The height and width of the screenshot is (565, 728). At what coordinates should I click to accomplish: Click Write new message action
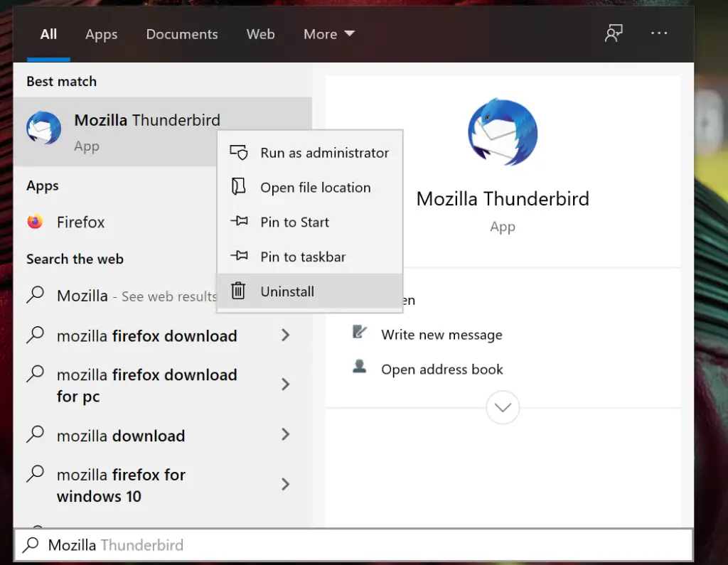tap(441, 334)
